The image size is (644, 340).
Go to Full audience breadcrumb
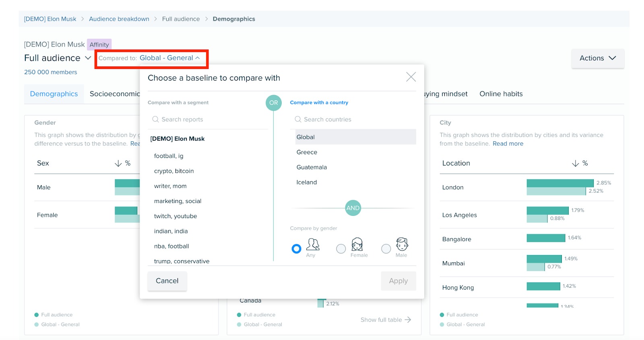click(x=181, y=19)
